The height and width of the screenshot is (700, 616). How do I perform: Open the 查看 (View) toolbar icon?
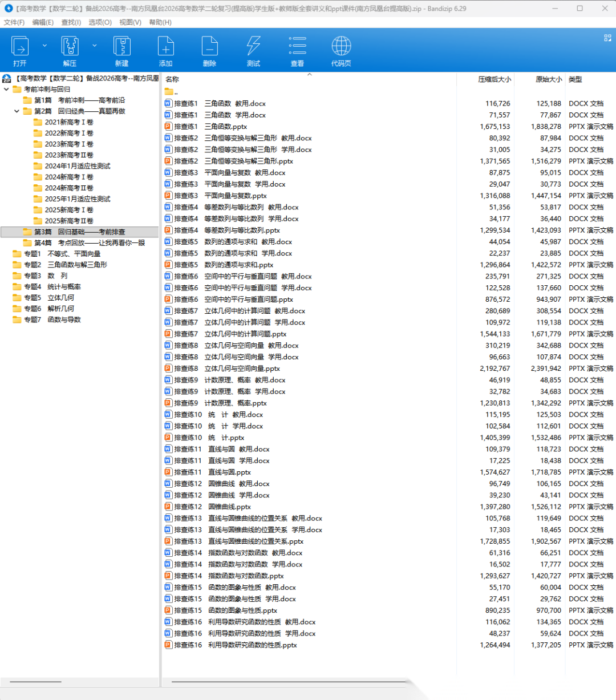297,50
